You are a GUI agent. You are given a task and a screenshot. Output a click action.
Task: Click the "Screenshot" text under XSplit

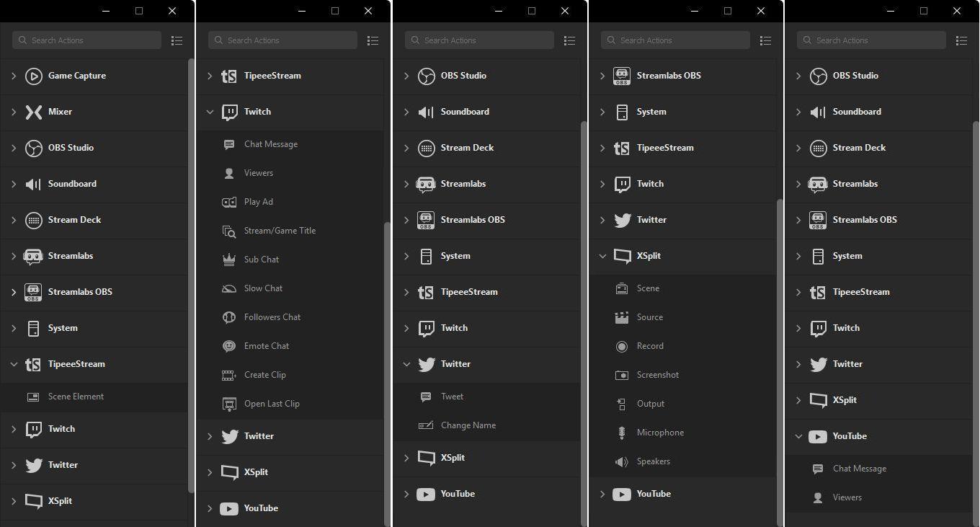658,375
